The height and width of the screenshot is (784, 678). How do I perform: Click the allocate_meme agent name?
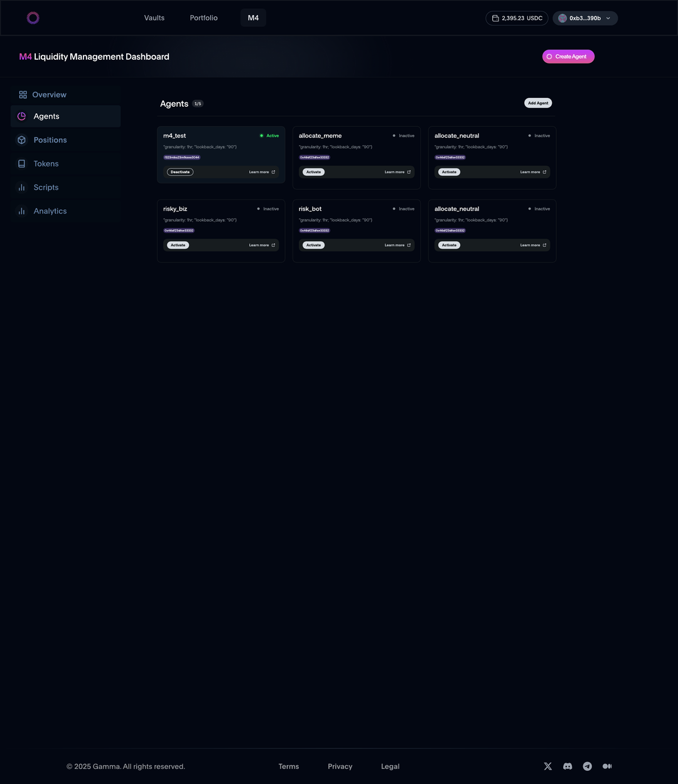point(320,136)
